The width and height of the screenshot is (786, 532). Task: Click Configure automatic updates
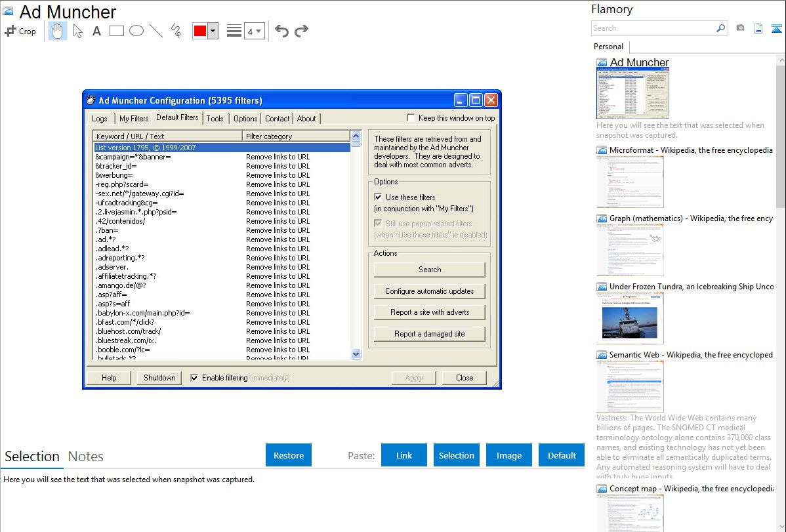(430, 291)
